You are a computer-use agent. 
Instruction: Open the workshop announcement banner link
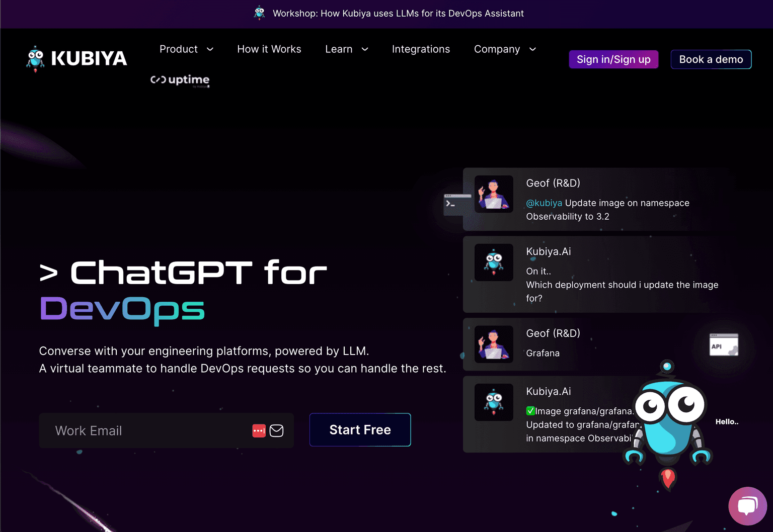tap(398, 14)
